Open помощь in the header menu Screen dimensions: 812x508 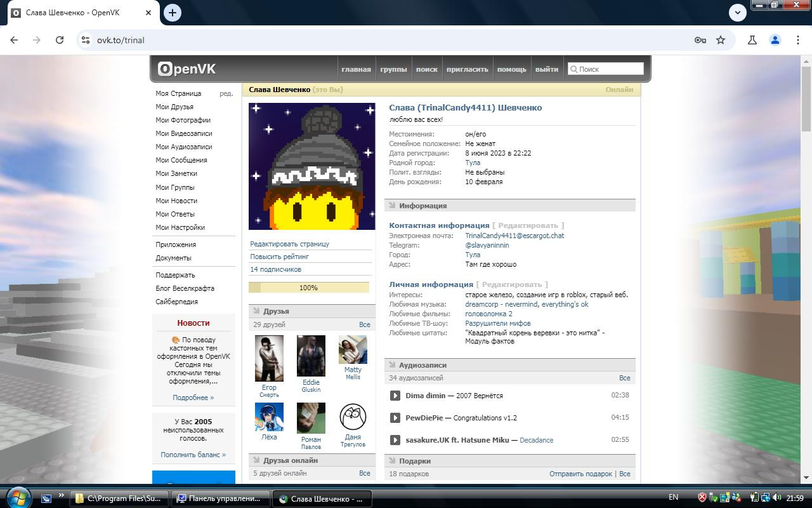511,69
